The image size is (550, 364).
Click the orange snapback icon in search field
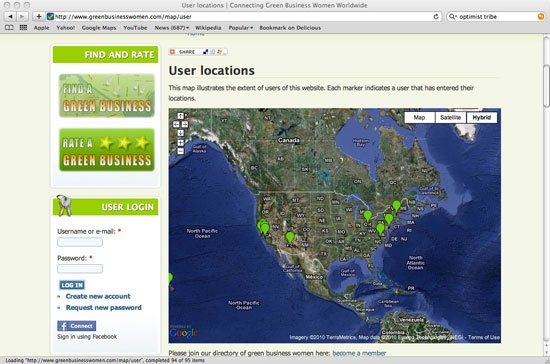(x=541, y=16)
